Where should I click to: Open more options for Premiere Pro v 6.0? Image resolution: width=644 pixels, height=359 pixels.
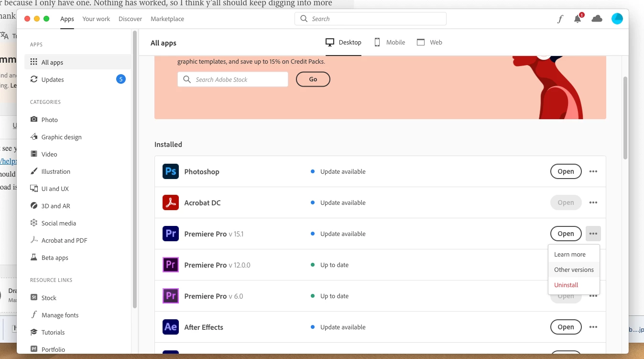pos(593,296)
